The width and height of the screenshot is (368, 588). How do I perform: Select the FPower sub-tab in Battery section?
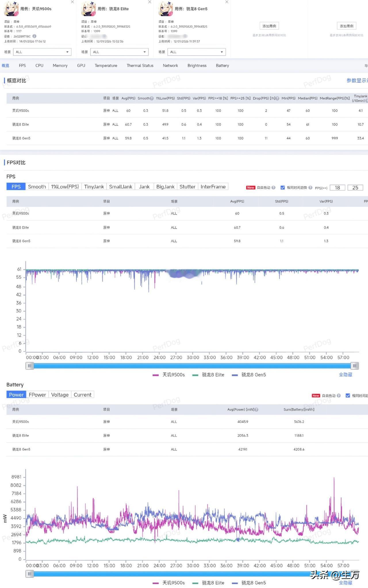tap(37, 395)
